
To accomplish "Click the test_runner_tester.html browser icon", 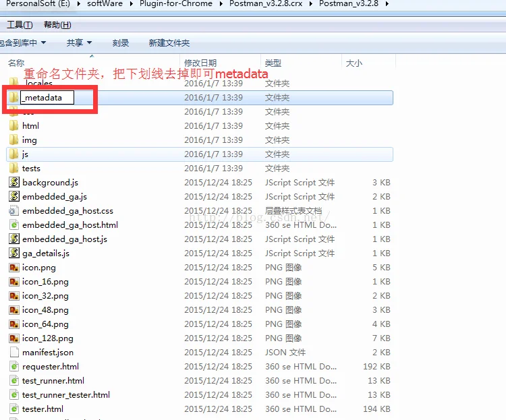I will [14, 395].
